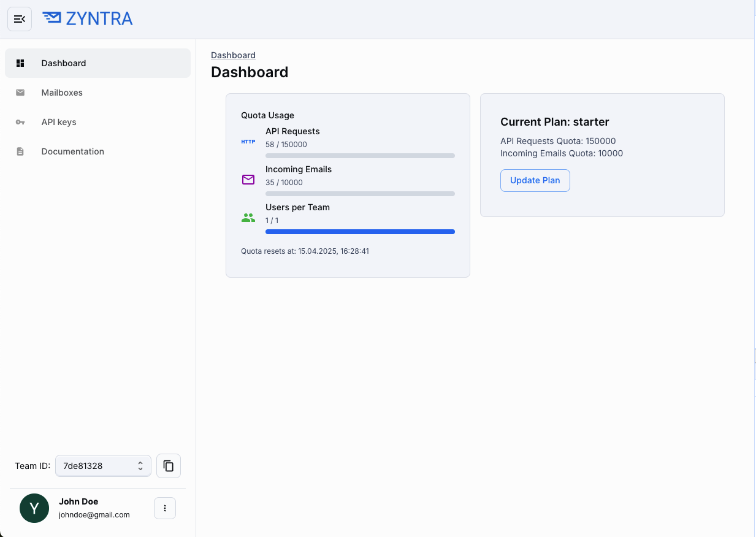Click the user avatar with letter Y
Image resolution: width=756 pixels, height=537 pixels.
pyautogui.click(x=34, y=508)
